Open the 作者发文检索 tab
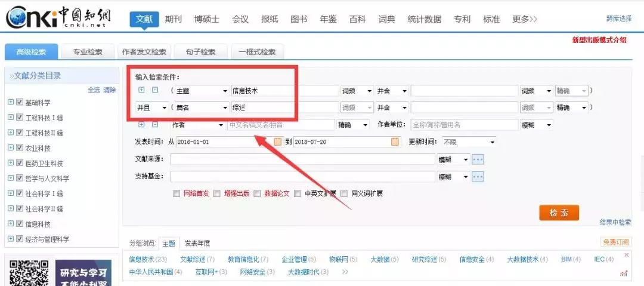Viewport: 644px width, 286px height. point(144,53)
